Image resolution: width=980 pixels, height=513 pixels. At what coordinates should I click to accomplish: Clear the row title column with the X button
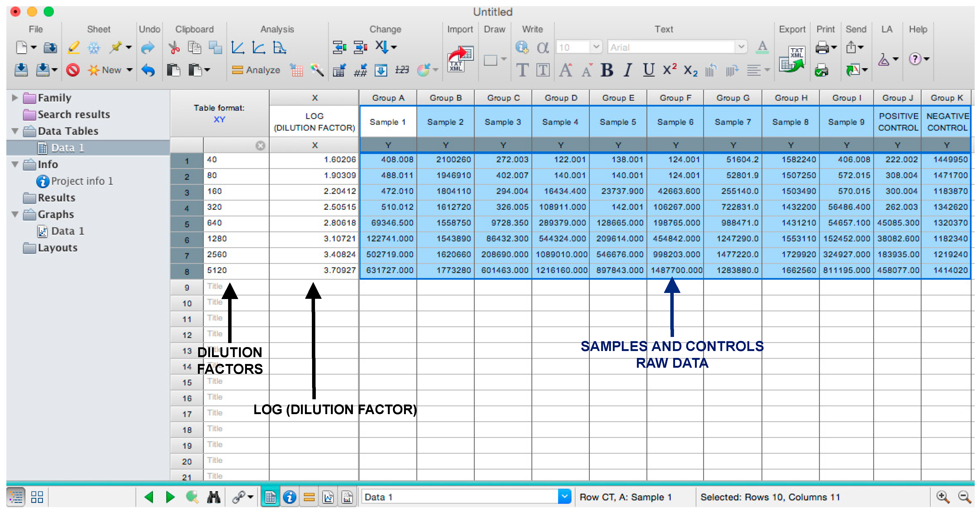(x=260, y=146)
